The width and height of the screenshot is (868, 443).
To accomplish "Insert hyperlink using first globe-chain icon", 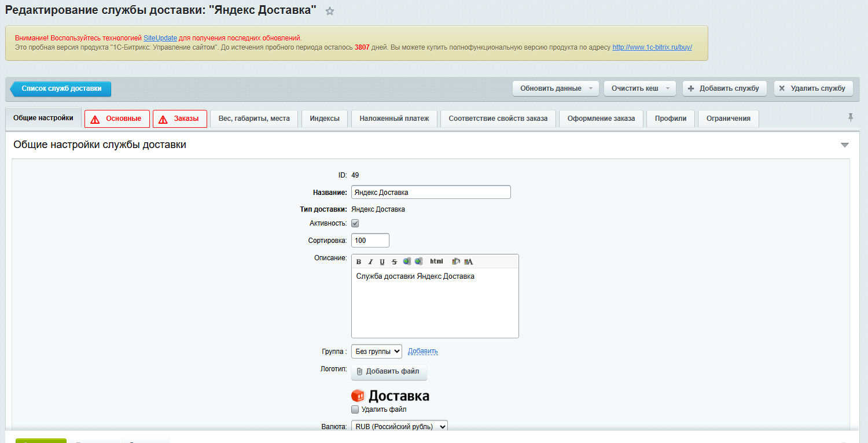I will [x=407, y=261].
